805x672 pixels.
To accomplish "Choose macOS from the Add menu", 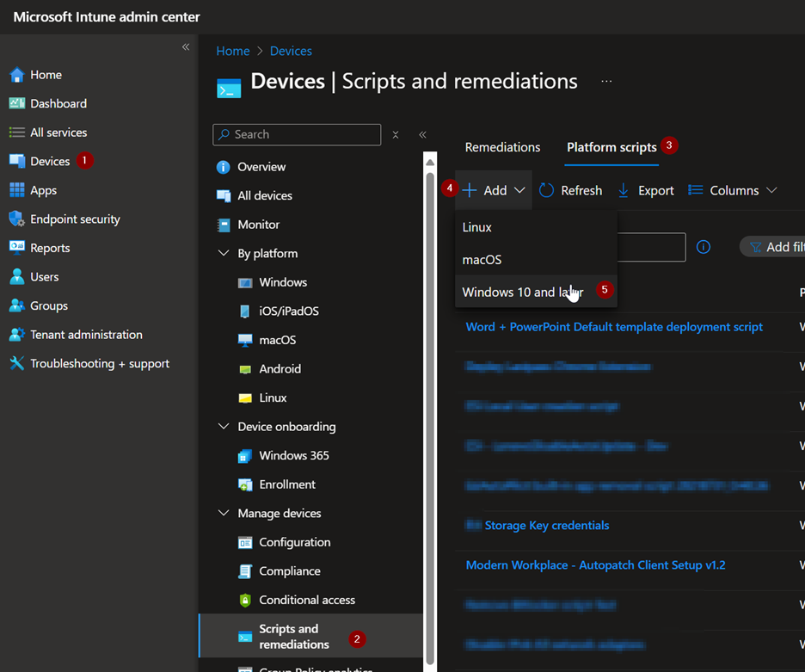I will (536, 260).
